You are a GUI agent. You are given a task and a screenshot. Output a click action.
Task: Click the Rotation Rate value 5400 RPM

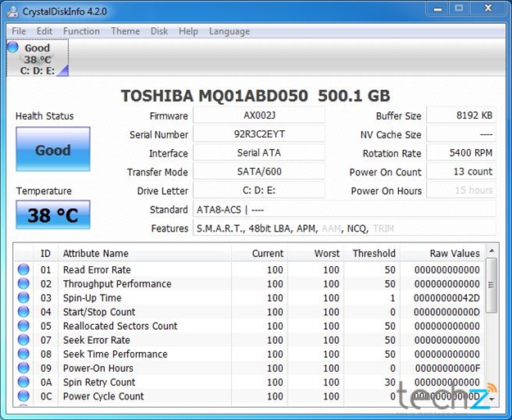coord(461,153)
